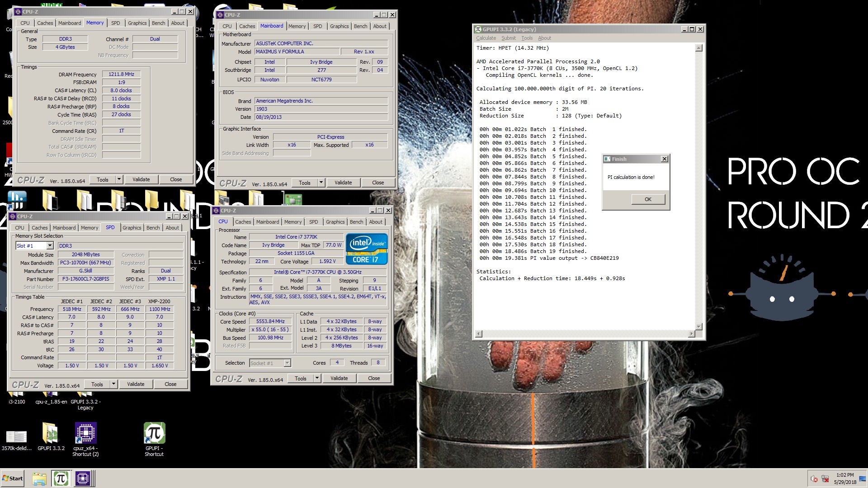Switch to About tab in CPU window
Image resolution: width=868 pixels, height=488 pixels.
[x=376, y=222]
